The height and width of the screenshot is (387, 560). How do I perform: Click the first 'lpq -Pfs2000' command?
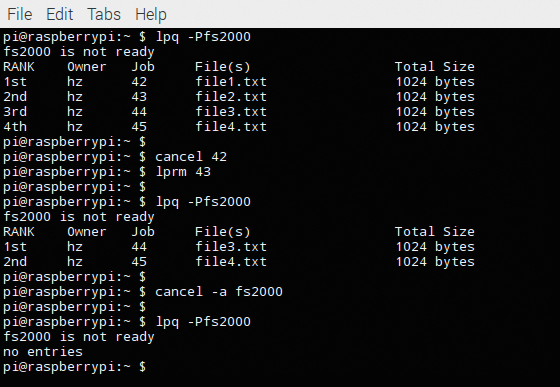(203, 37)
